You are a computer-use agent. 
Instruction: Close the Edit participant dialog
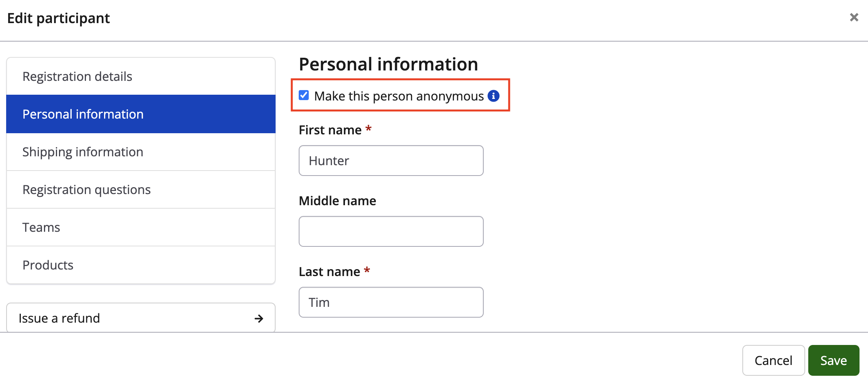pos(854,17)
